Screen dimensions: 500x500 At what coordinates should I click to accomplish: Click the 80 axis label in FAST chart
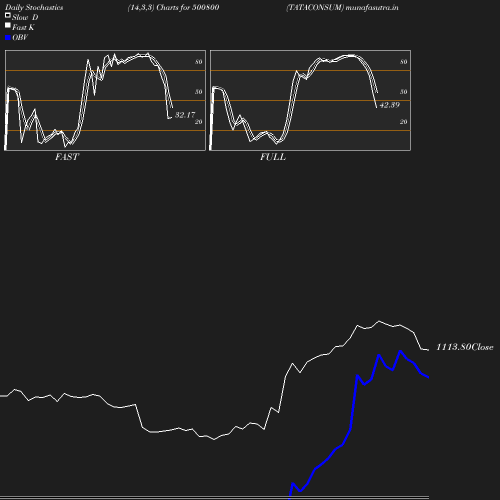[x=199, y=62]
